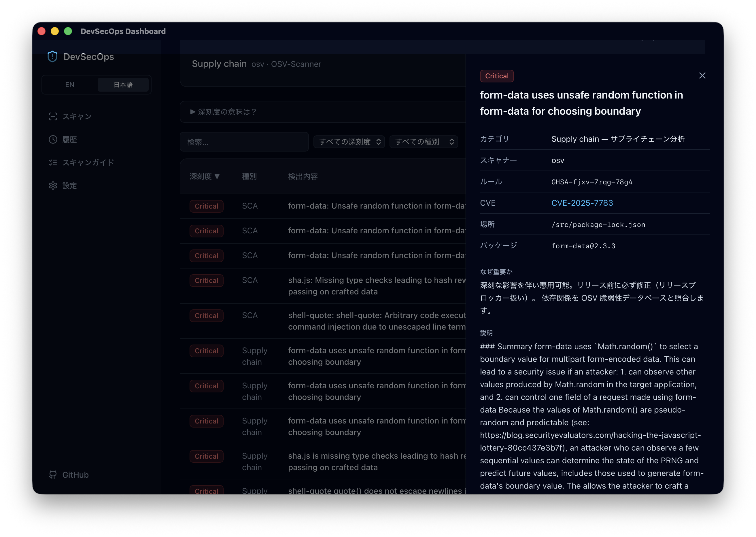Click the checklist icon beside スキャンガイド
Viewport: 756px width, 537px height.
coord(53,162)
